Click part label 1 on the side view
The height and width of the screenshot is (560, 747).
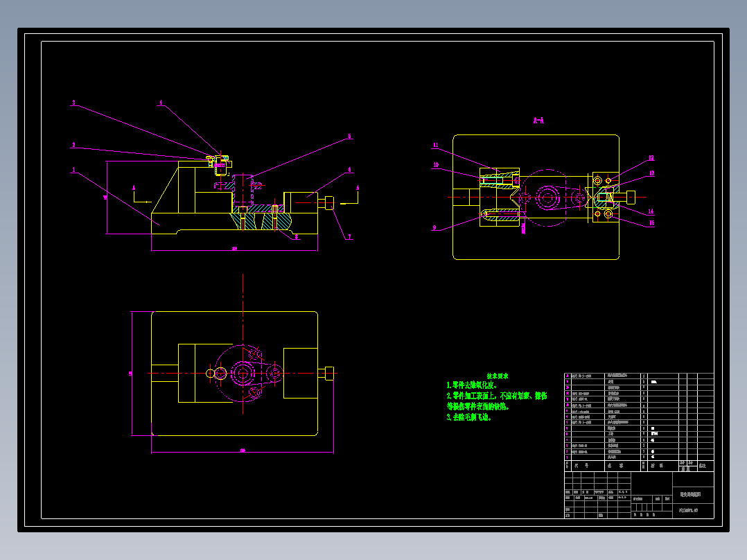coord(74,170)
